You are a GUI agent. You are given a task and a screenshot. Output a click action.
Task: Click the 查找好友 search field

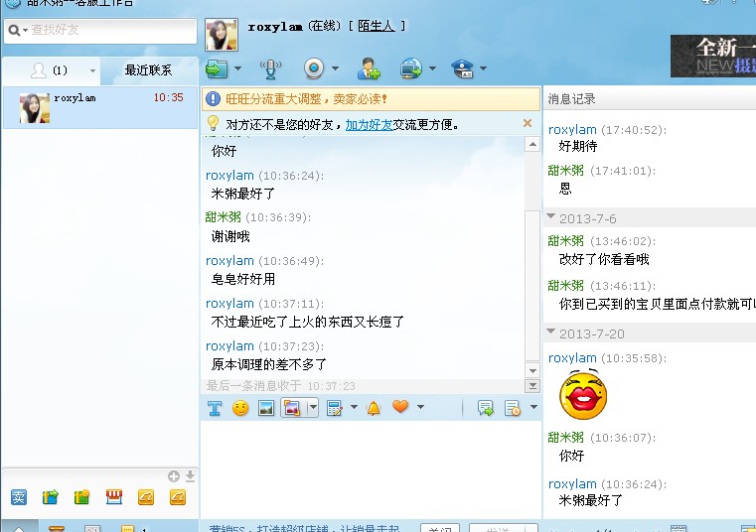coord(100,31)
